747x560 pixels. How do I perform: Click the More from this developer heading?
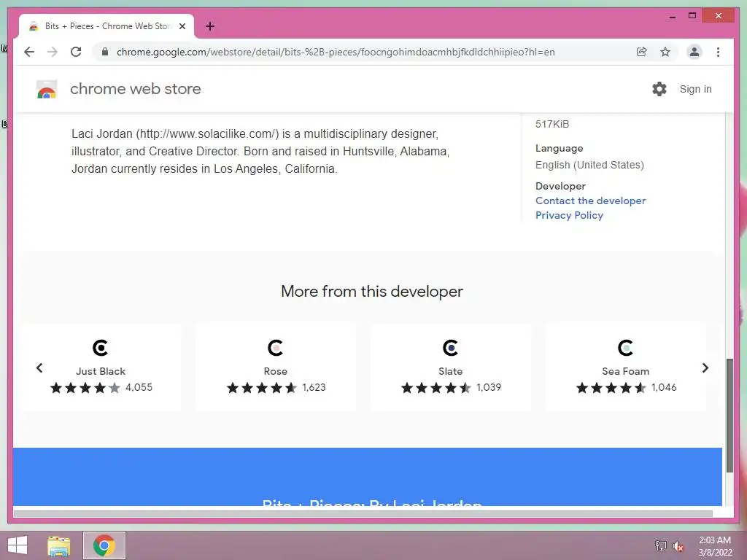pyautogui.click(x=372, y=292)
